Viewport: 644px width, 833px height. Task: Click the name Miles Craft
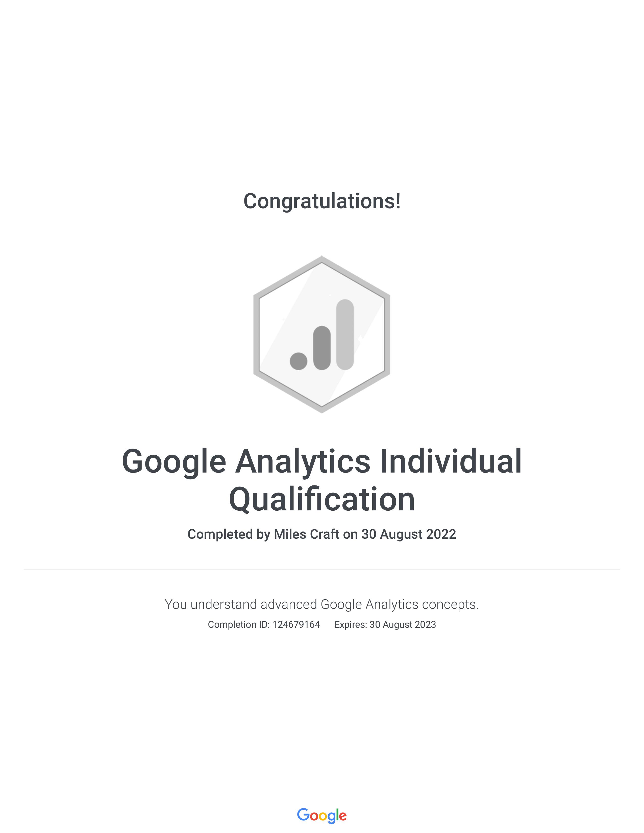(306, 534)
